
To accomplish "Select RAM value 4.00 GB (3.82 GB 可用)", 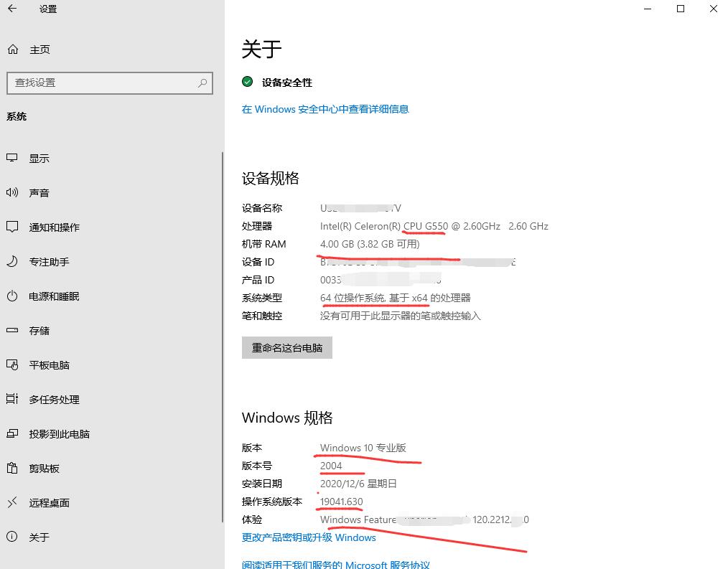I will click(x=370, y=244).
